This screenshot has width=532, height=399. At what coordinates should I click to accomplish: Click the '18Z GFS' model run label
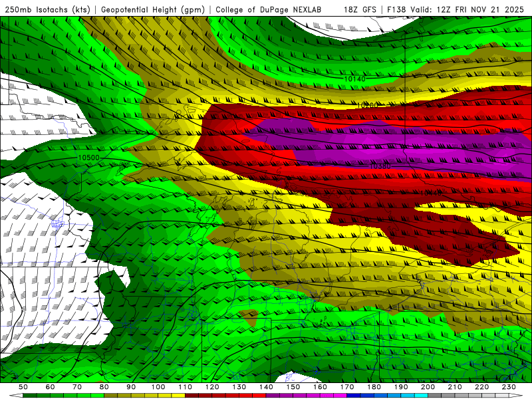pyautogui.click(x=360, y=10)
